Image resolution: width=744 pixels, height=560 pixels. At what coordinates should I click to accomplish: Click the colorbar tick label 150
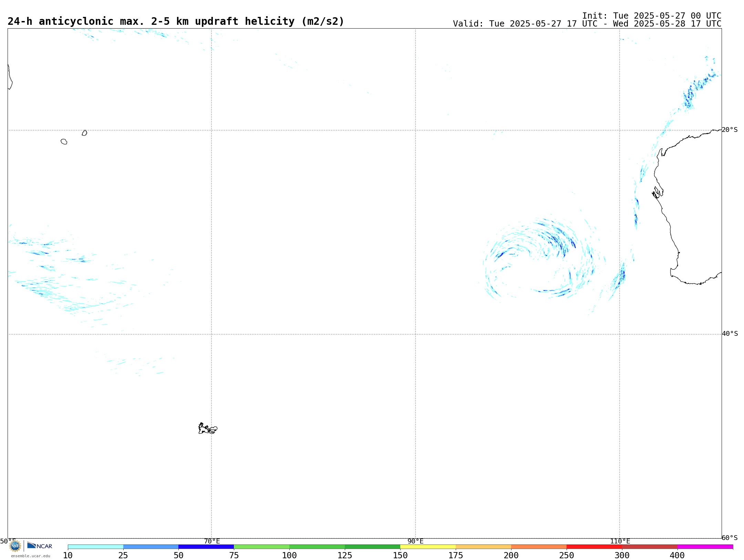401,556
